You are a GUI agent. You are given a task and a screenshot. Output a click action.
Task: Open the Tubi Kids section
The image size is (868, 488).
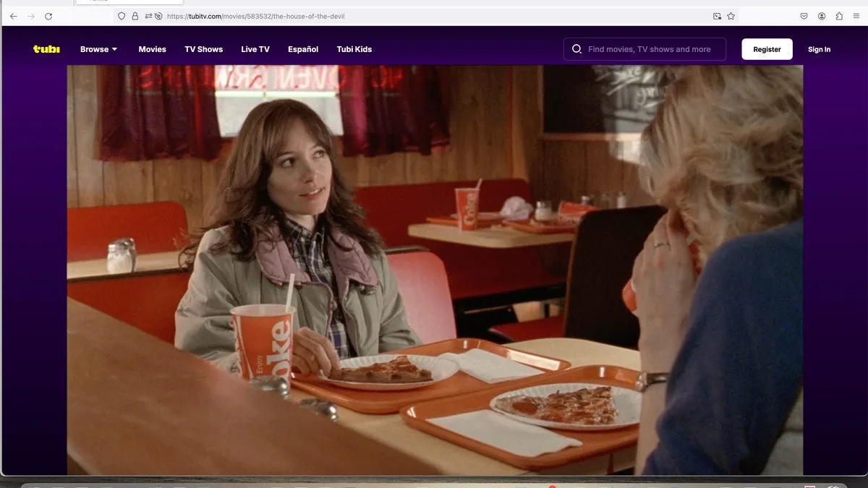click(354, 49)
